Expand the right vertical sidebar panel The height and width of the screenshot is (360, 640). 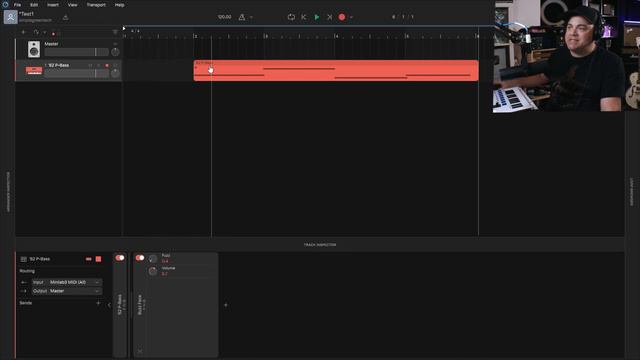[632, 192]
